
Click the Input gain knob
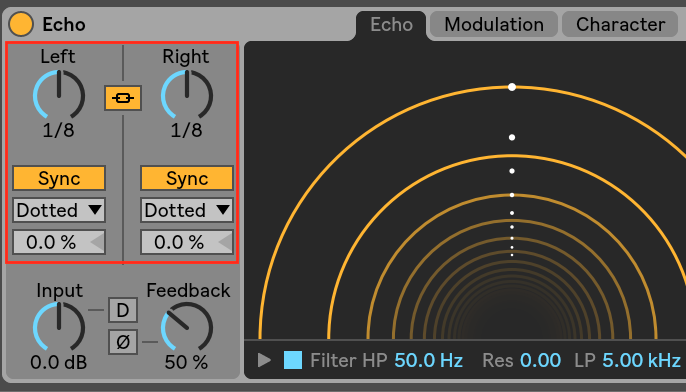(x=59, y=327)
